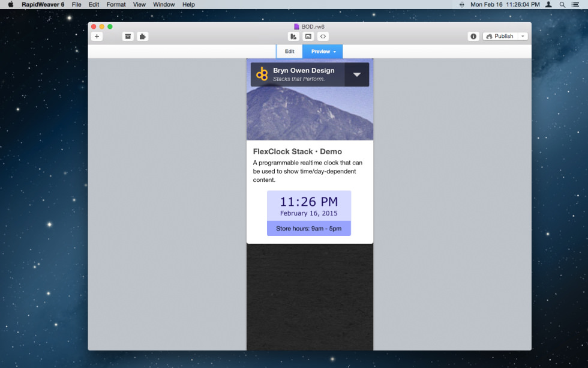Click the user account silhouette icon
Viewport: 588px width, 368px height.
point(548,4)
